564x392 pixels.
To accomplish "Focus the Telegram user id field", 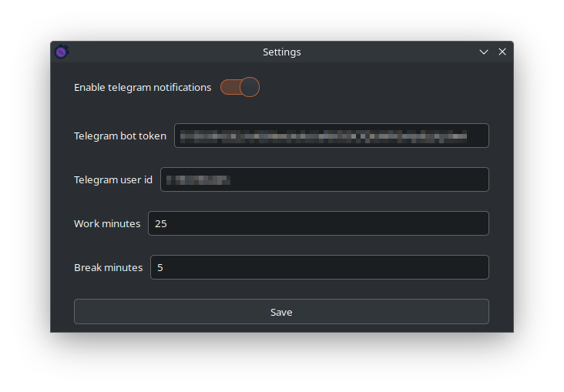I will (x=324, y=179).
